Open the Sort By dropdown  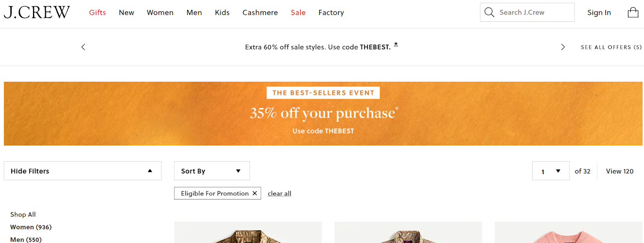(x=212, y=171)
